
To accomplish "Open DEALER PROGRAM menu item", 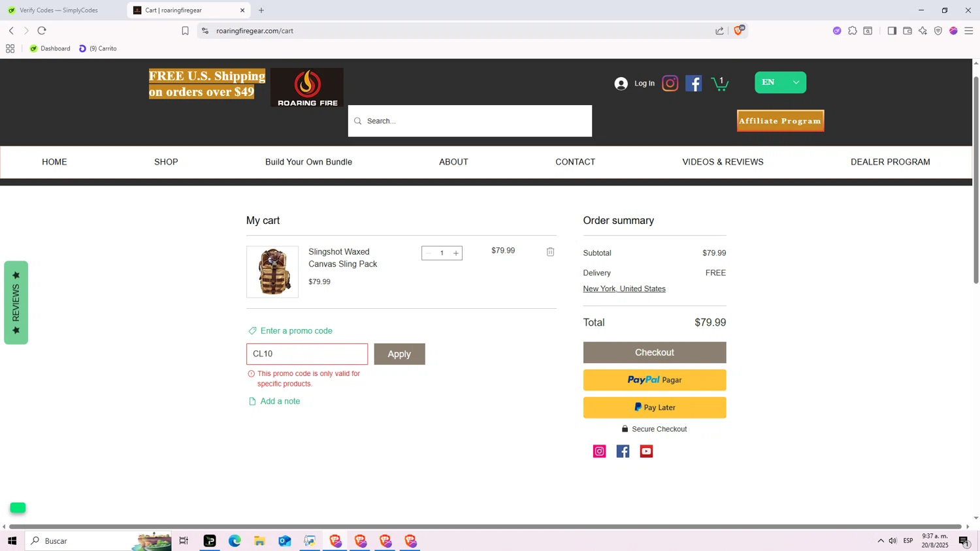I will pyautogui.click(x=890, y=162).
